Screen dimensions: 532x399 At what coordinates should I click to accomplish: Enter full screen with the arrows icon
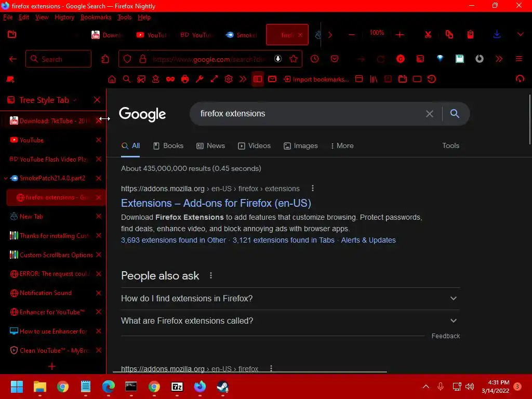point(214,79)
